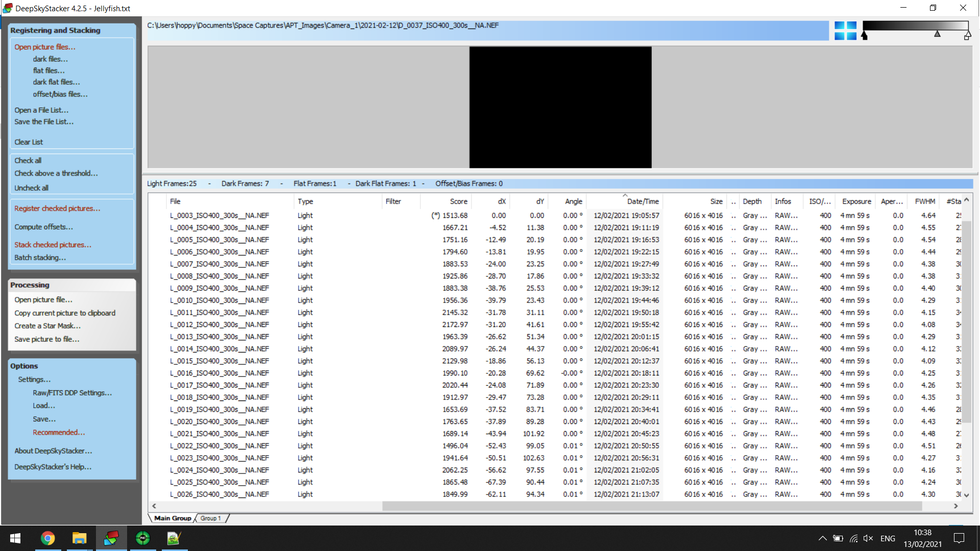Click the black point gamma marker

(x=864, y=35)
